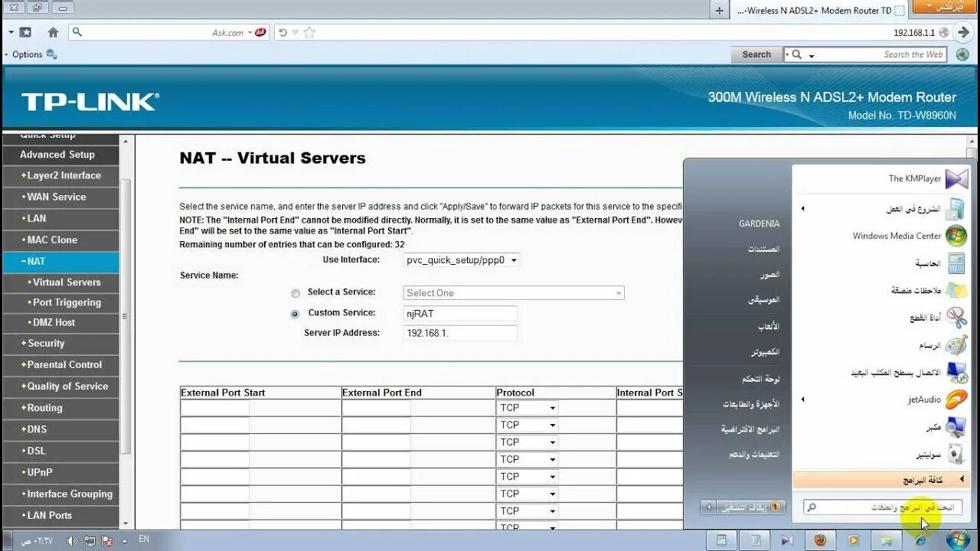The height and width of the screenshot is (551, 980).
Task: Choose the Custom Service radio button
Action: coord(296,314)
